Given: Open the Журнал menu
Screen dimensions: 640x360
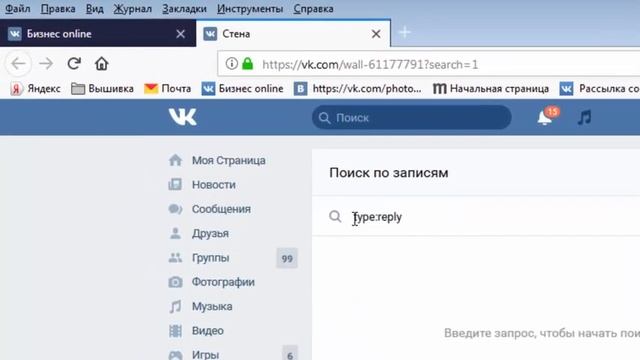Looking at the screenshot, I should (x=132, y=9).
